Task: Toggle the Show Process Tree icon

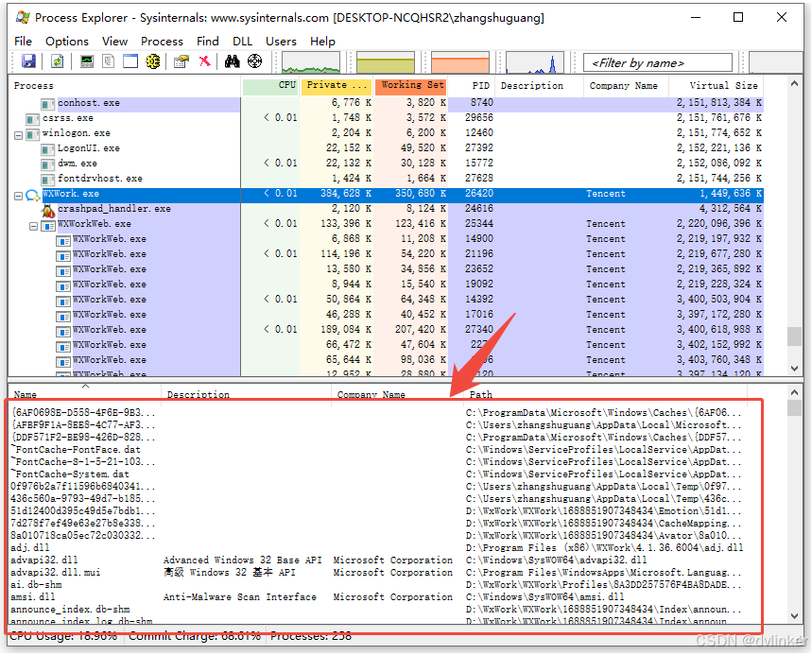Action: click(108, 61)
